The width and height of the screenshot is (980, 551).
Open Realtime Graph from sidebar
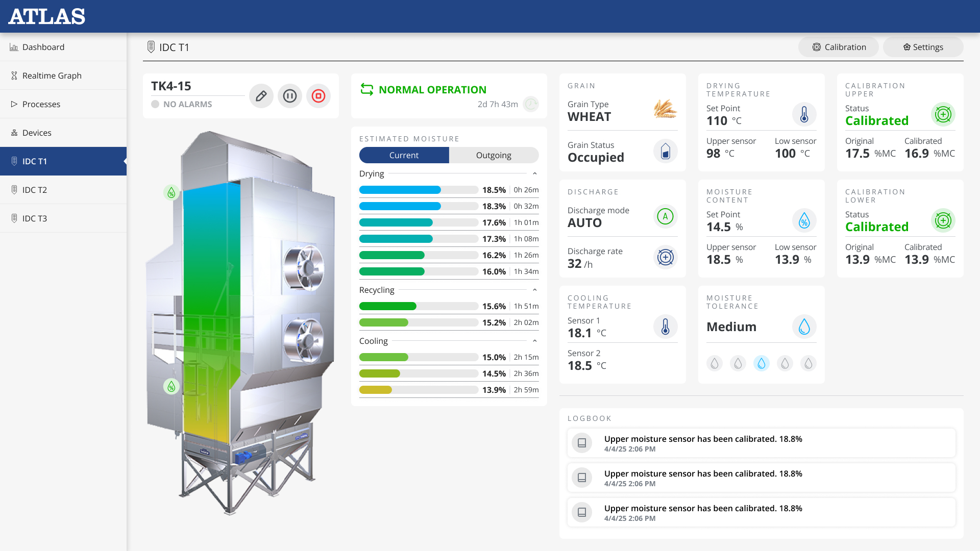(52, 76)
